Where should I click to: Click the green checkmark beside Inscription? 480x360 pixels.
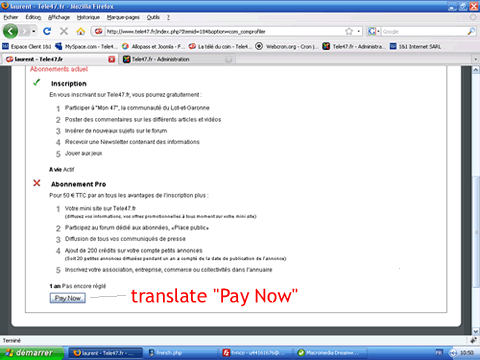[37, 82]
